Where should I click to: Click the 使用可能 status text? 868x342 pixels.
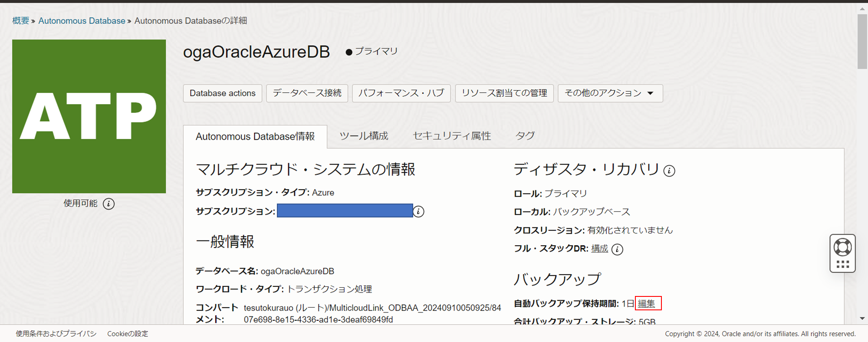(x=80, y=203)
